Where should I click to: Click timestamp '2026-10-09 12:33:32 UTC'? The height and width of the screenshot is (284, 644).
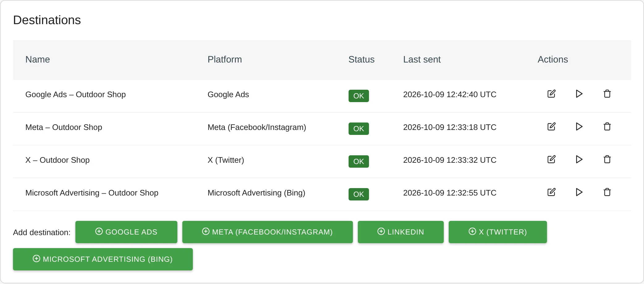(x=450, y=160)
